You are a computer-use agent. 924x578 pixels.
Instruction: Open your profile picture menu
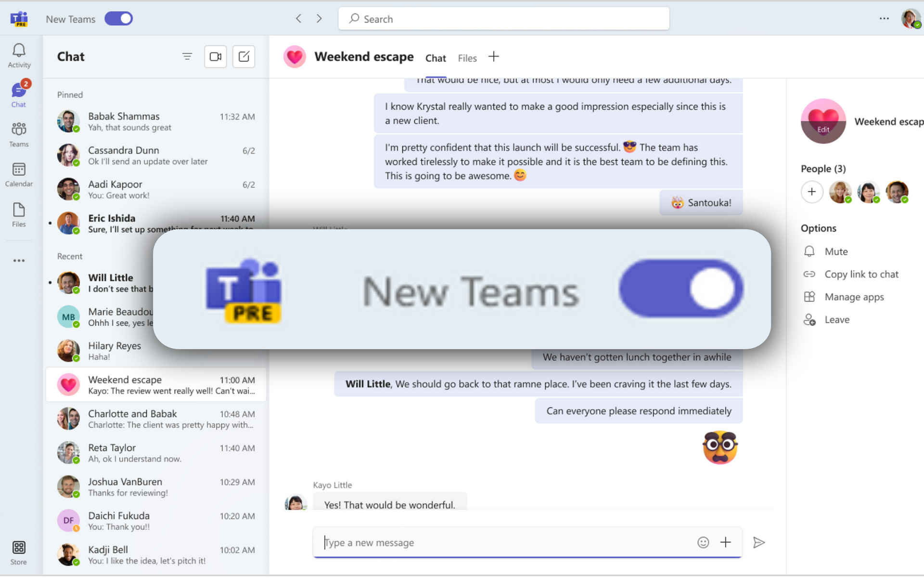pyautogui.click(x=911, y=19)
